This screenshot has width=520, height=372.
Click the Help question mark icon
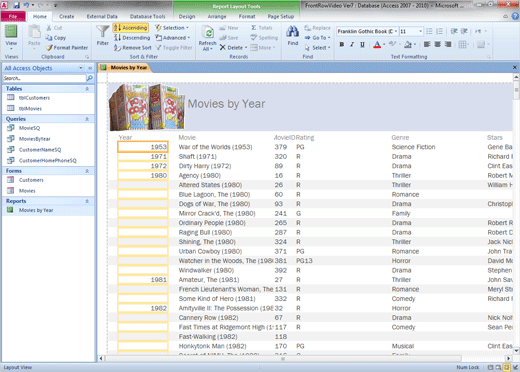(516, 16)
